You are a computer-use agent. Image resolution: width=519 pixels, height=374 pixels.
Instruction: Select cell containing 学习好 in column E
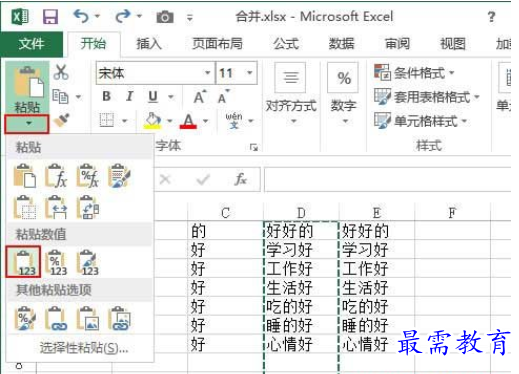[377, 249]
